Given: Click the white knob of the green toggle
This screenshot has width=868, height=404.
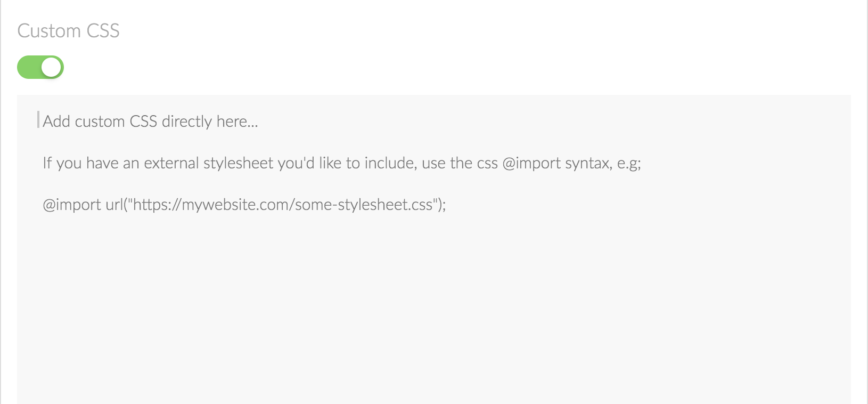Looking at the screenshot, I should [x=52, y=68].
